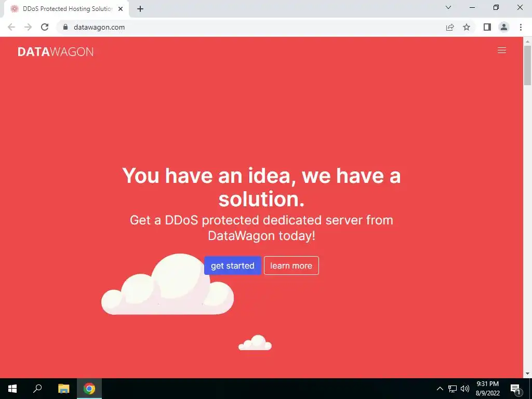Click the learn more button

(x=291, y=265)
